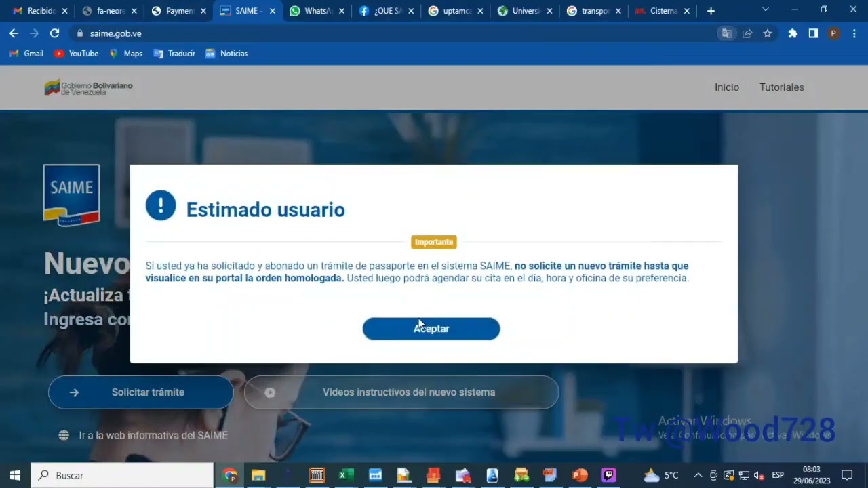
Task: Open the YouTube bookmark
Action: coord(76,54)
